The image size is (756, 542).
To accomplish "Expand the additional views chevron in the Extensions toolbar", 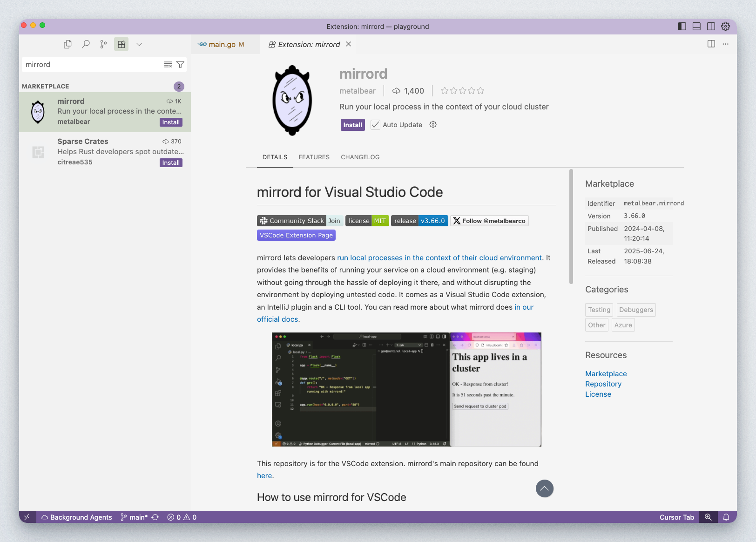I will point(139,44).
